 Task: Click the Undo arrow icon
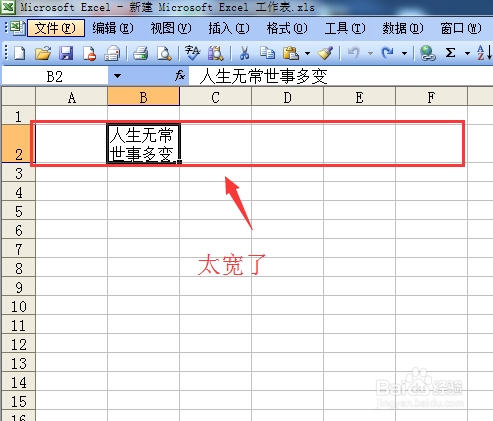tap(354, 53)
